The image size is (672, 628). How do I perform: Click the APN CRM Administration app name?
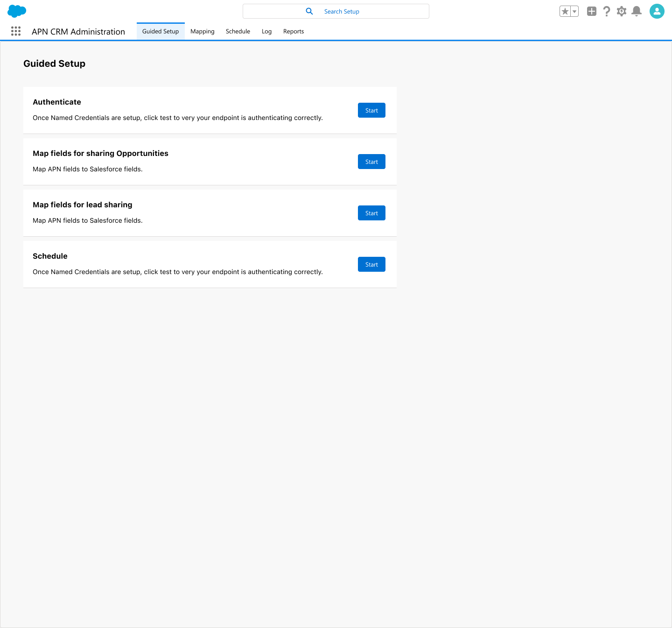coord(78,32)
